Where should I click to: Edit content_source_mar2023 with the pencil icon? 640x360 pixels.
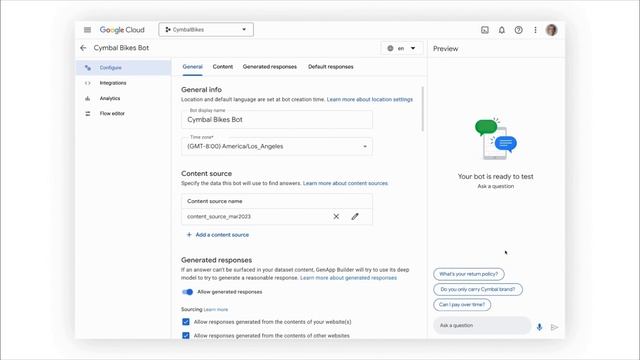355,216
